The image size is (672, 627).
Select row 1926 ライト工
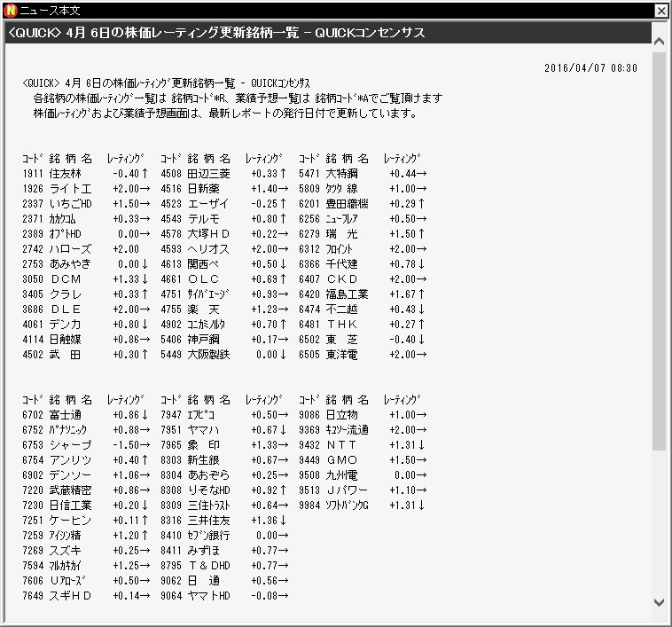(86, 189)
